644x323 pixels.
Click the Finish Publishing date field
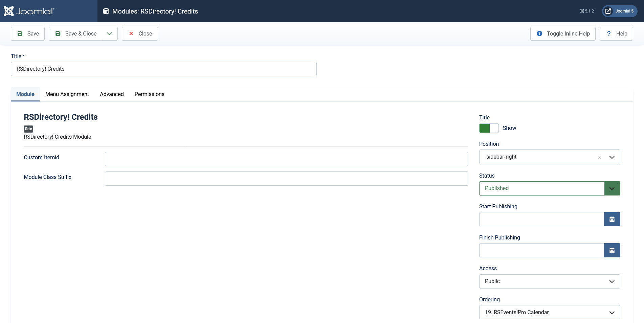click(541, 250)
